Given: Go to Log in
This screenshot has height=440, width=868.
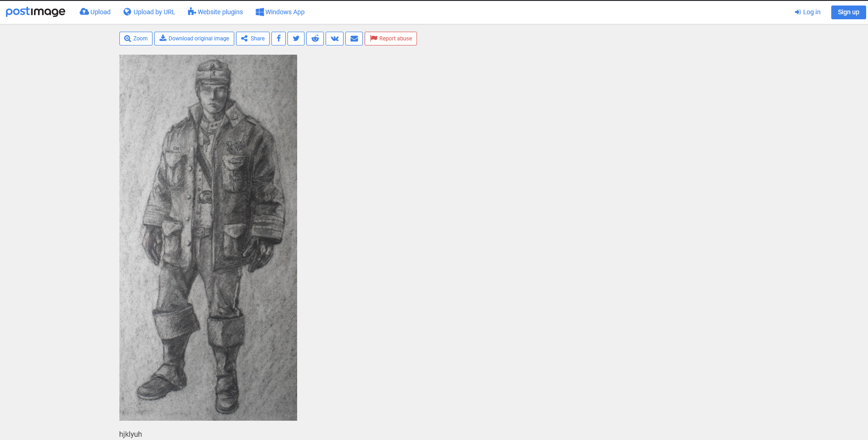Looking at the screenshot, I should (x=807, y=12).
